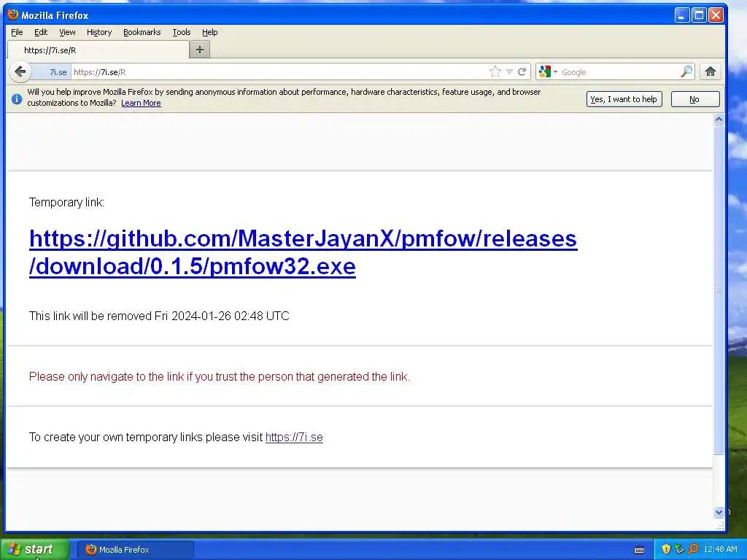
Task: Decline telemetry with the No button
Action: coord(695,99)
